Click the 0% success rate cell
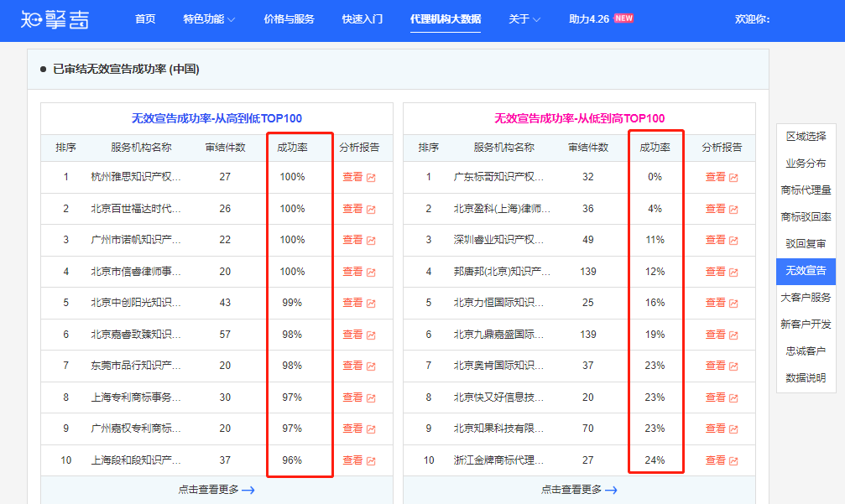The width and height of the screenshot is (845, 504). pyautogui.click(x=655, y=177)
